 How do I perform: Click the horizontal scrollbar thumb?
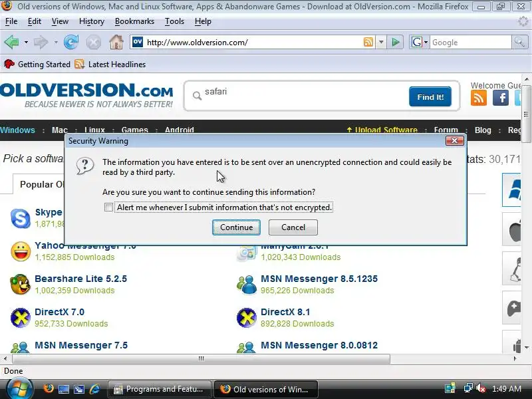pyautogui.click(x=201, y=358)
